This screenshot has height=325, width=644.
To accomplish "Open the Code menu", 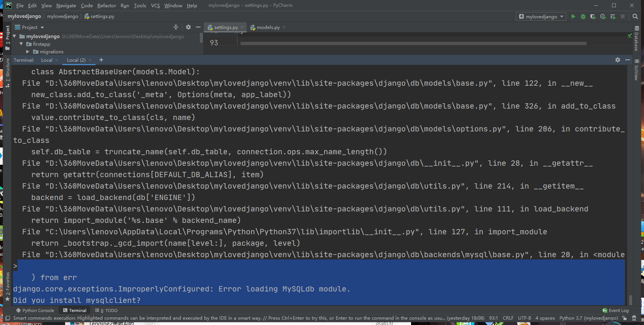I will point(87,5).
